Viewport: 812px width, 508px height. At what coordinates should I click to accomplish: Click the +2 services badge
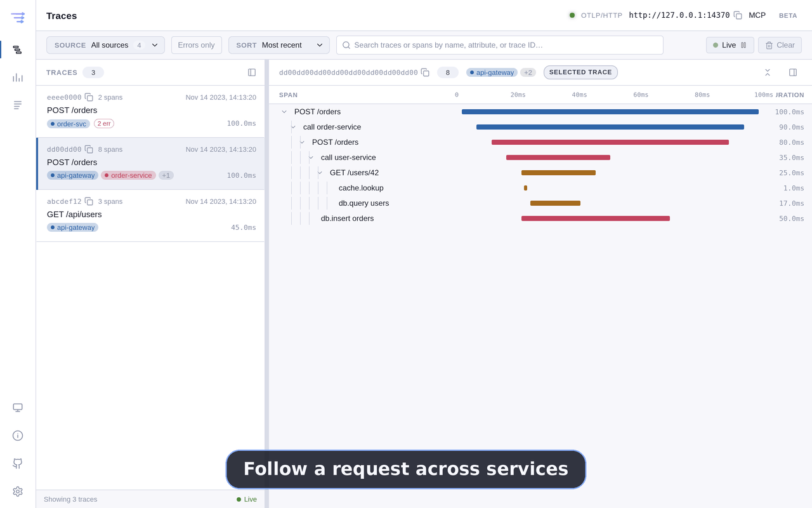(528, 72)
